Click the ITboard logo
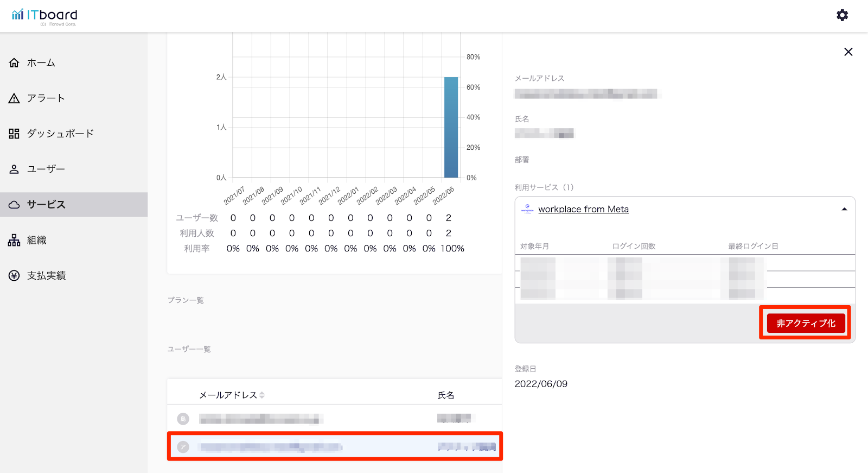 tap(44, 16)
